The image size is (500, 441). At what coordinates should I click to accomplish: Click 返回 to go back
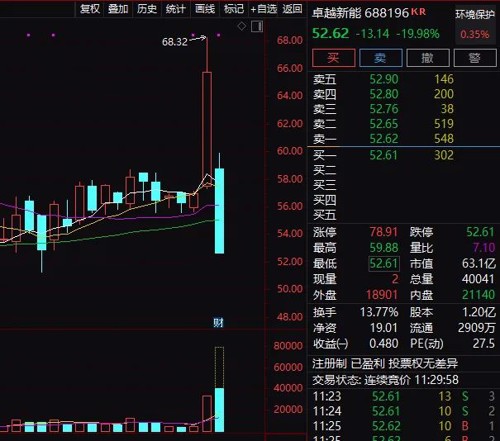(x=292, y=9)
